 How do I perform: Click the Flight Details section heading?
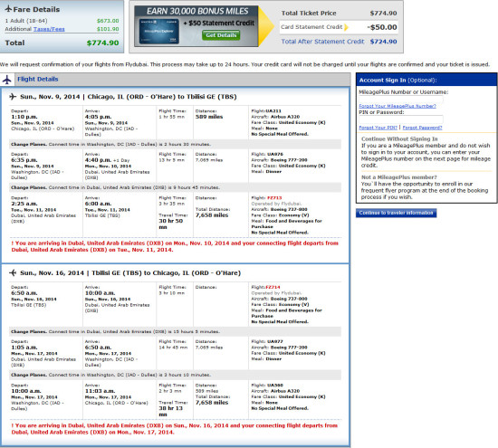38,79
